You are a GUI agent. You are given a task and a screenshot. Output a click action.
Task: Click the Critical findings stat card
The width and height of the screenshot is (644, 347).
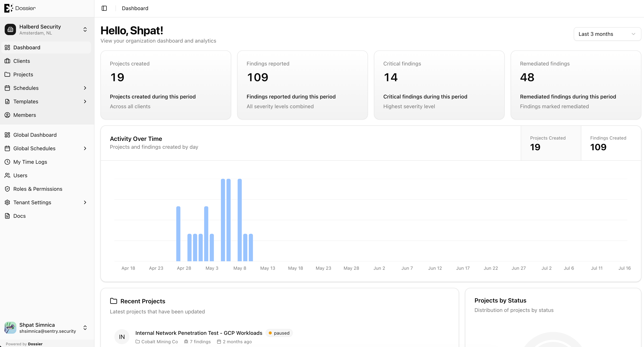click(x=439, y=85)
